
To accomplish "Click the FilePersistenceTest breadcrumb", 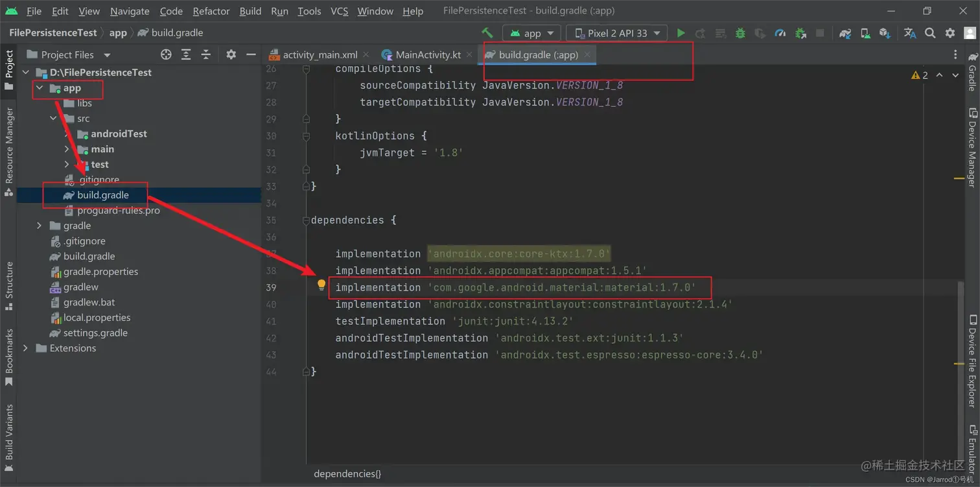I will (x=53, y=32).
